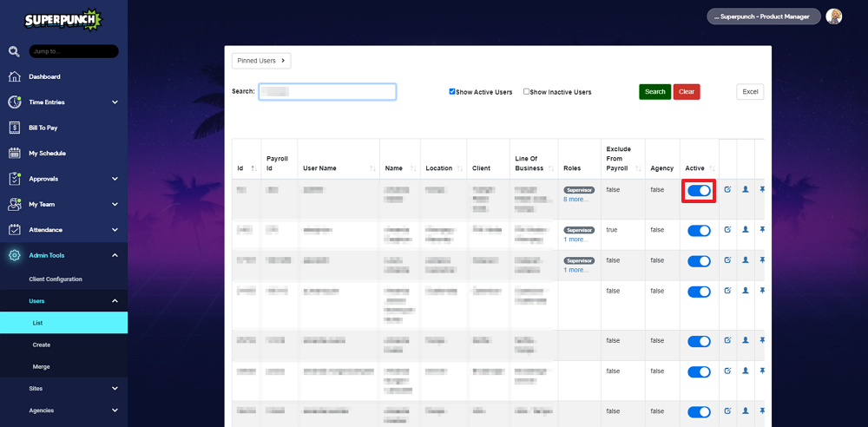The width and height of the screenshot is (868, 427).
Task: Toggle Active switch in Exclude 'true' row
Action: [x=699, y=230]
